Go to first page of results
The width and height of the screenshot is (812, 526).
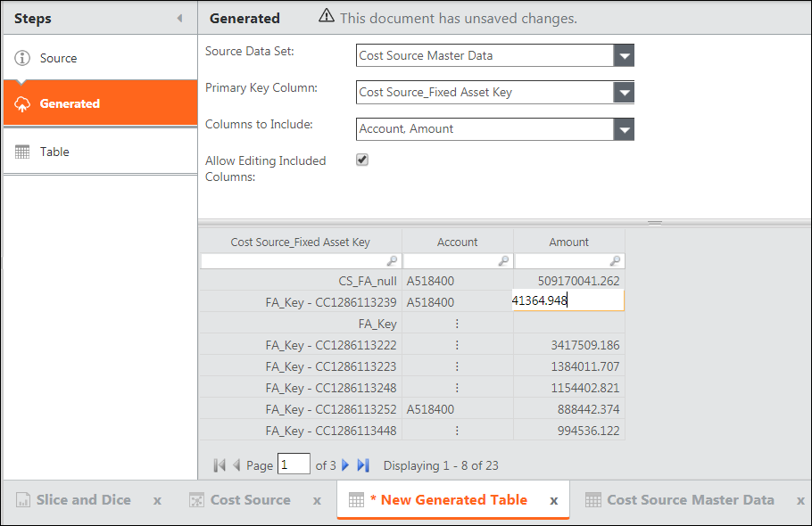220,464
